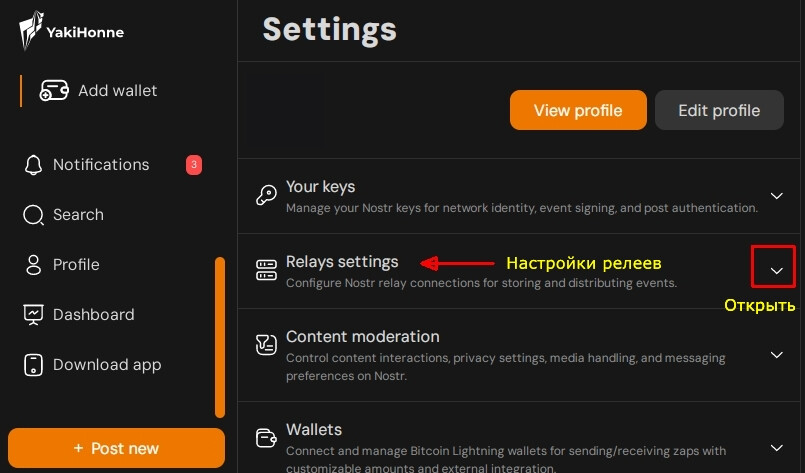Click the Dashboard chart icon
The width and height of the screenshot is (805, 473).
click(34, 315)
